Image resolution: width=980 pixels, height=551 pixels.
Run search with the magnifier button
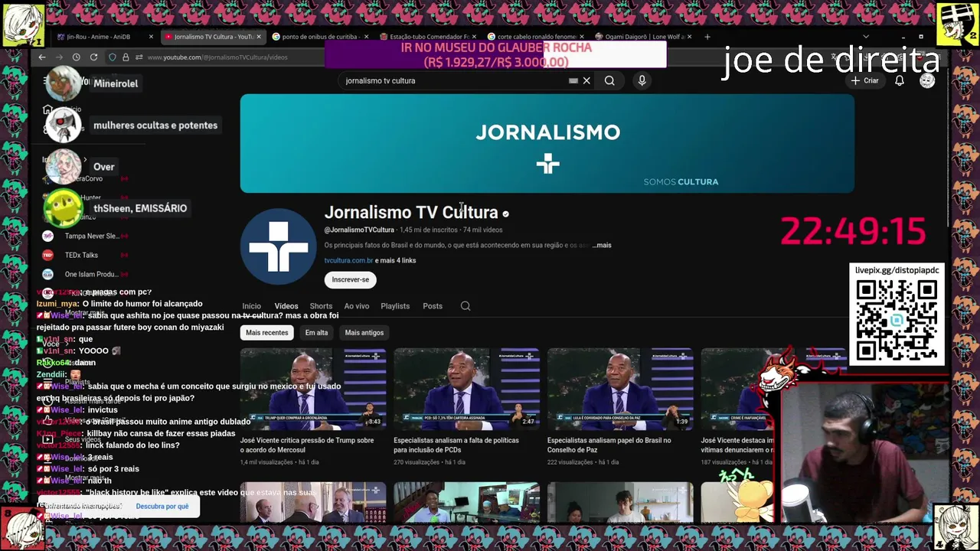click(x=609, y=80)
